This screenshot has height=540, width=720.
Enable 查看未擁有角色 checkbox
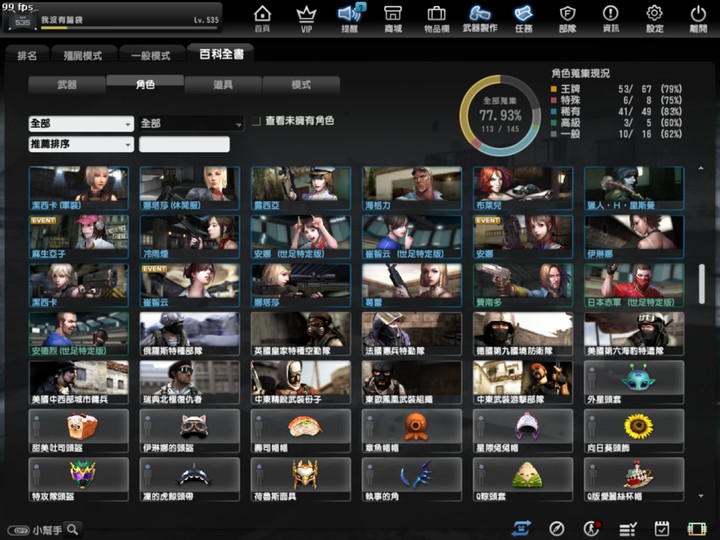pos(257,121)
